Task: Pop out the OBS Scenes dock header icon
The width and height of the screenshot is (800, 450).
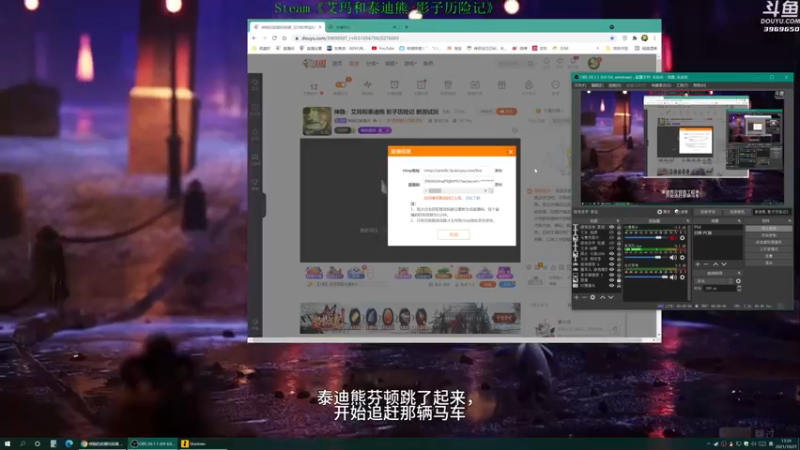Action: point(739,221)
